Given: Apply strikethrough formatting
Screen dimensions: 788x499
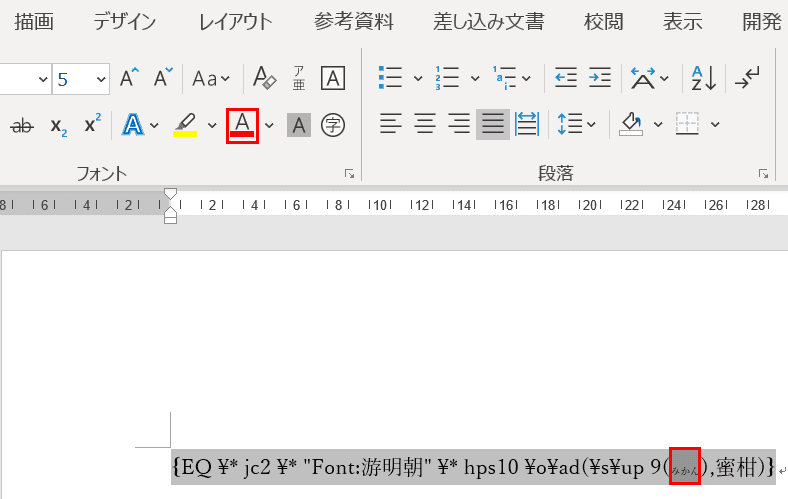Looking at the screenshot, I should click(x=22, y=125).
